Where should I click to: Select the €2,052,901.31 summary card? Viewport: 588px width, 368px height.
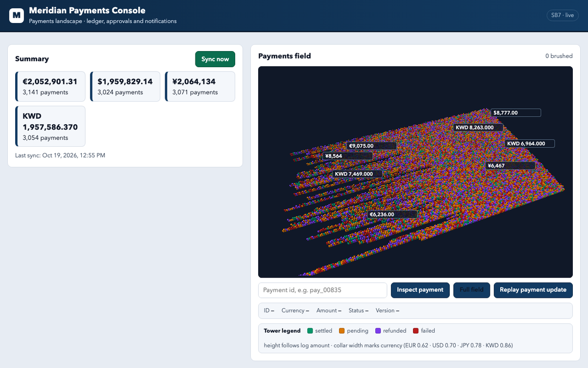50,86
